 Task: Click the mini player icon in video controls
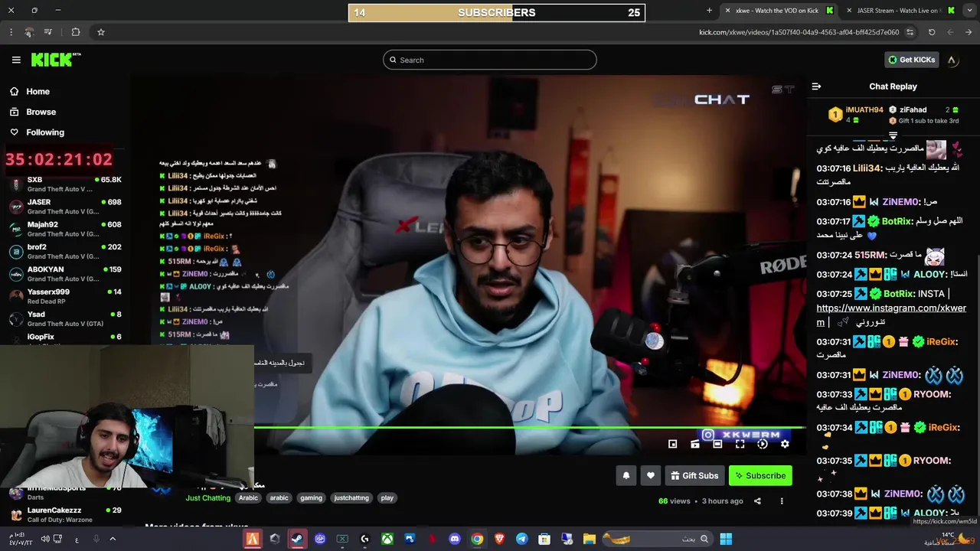(672, 444)
